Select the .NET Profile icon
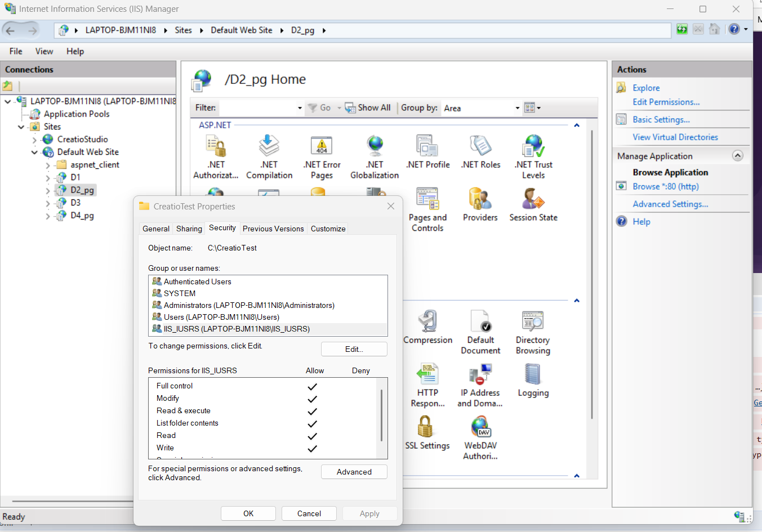Image resolution: width=762 pixels, height=532 pixels. tap(428, 152)
